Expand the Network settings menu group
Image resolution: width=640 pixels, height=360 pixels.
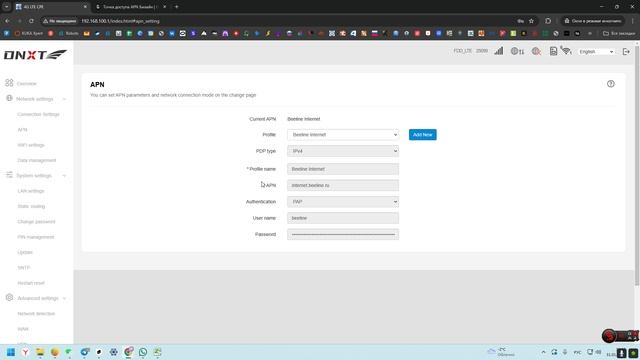click(x=36, y=99)
